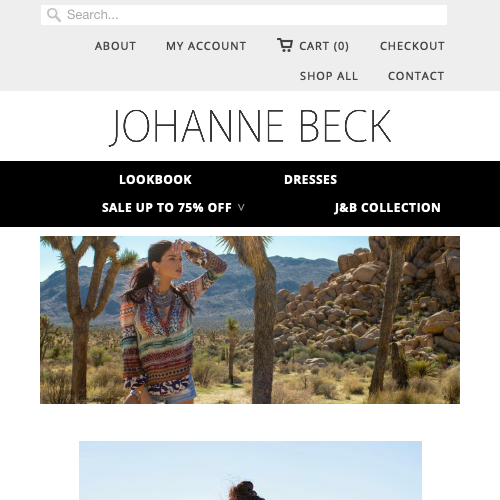Image resolution: width=500 pixels, height=500 pixels.
Task: Proceed to Checkout link
Action: tap(412, 46)
